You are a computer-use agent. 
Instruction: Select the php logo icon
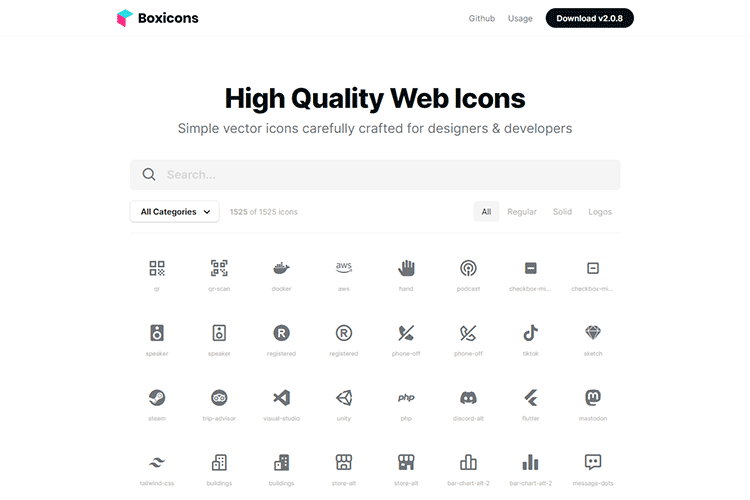(x=406, y=398)
